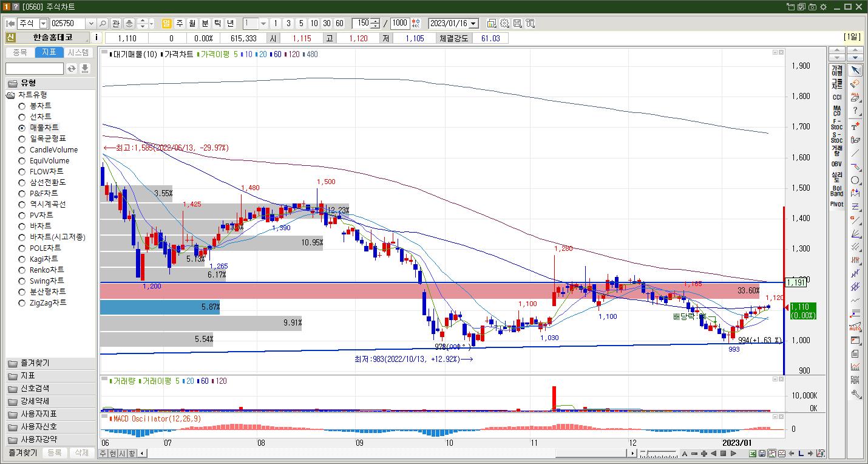Select ZigZag차트 chart type
The height and width of the screenshot is (464, 868).
[x=42, y=302]
